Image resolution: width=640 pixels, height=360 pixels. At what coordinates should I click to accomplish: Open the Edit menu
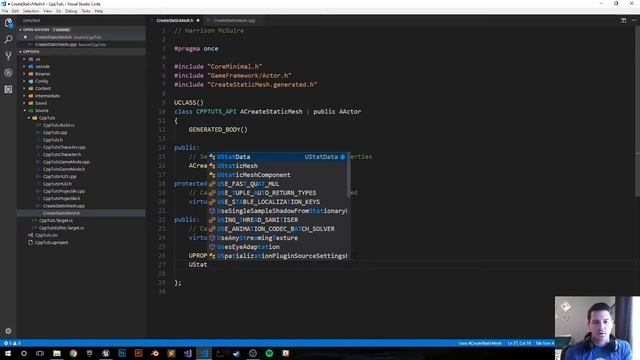point(16,11)
